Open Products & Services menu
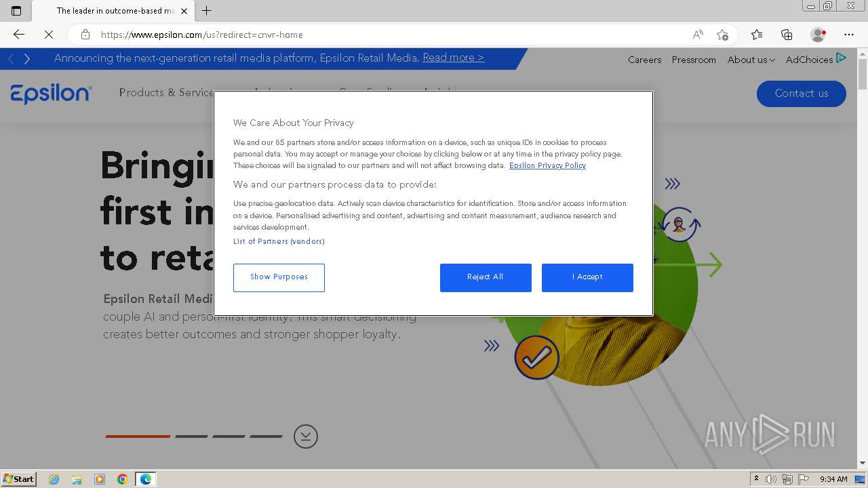 point(166,92)
